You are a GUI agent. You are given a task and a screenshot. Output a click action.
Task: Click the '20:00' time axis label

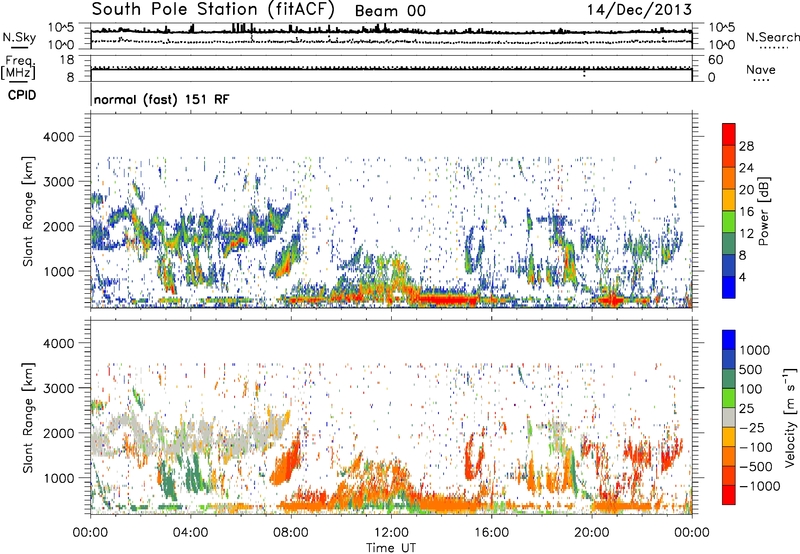tap(592, 533)
